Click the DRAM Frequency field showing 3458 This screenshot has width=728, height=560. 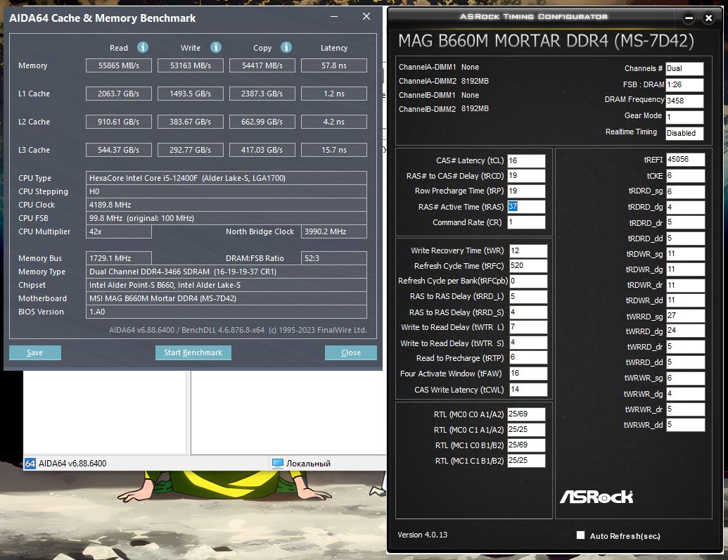coord(684,101)
